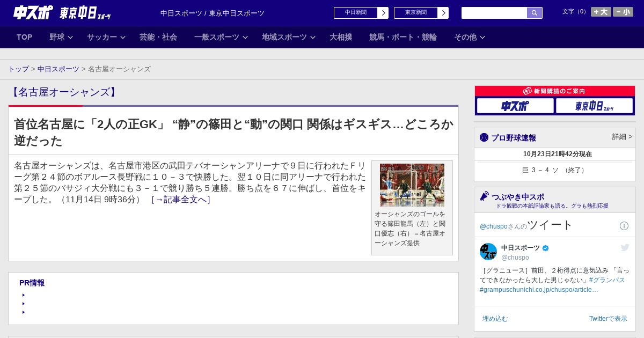This screenshot has width=644, height=338.
Task: Open the 中日新聞 link button
Action: click(361, 13)
